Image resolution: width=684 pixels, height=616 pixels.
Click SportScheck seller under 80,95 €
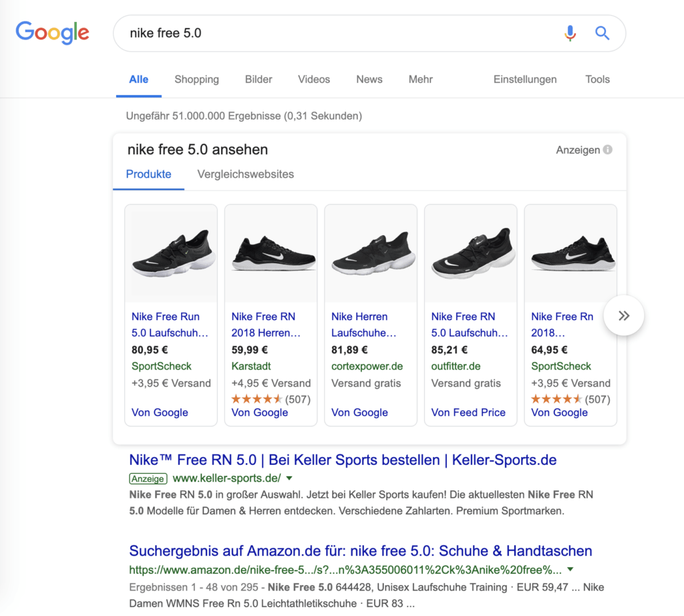point(162,366)
